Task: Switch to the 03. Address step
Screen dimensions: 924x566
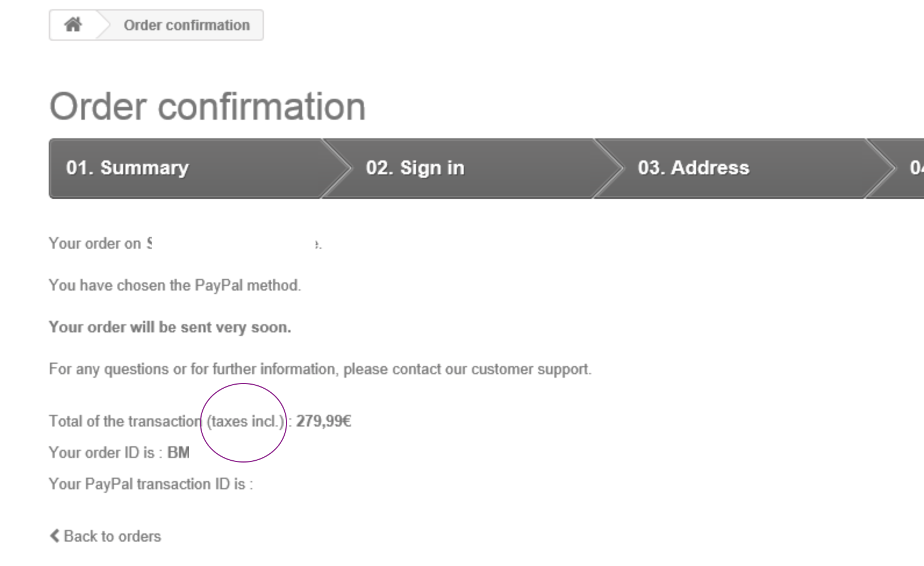Action: (x=731, y=168)
